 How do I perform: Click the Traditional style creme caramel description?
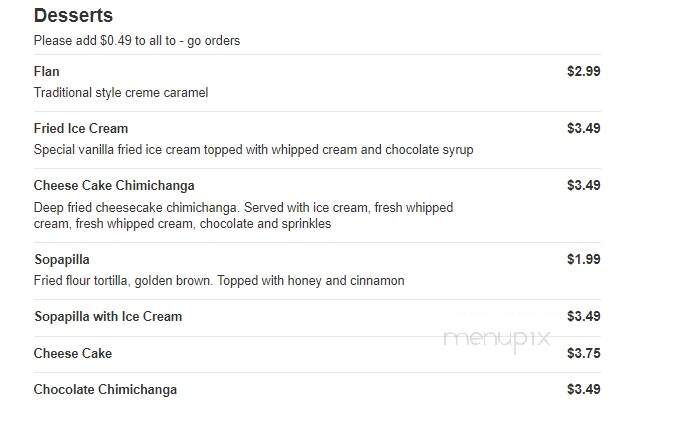121,93
